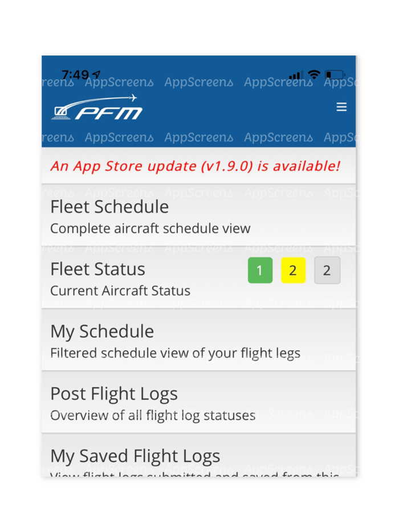Open My Schedule filtered view

[x=102, y=331]
